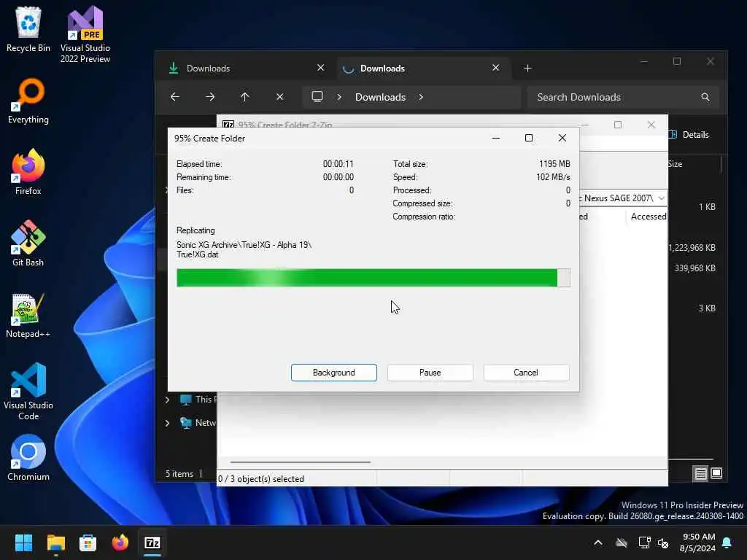Switch to 7-Zip taskbar icon
Viewport: 747px width, 560px height.
[152, 542]
